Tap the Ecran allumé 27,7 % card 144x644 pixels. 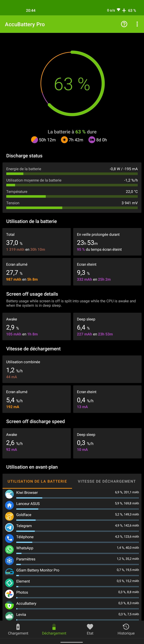(37, 272)
